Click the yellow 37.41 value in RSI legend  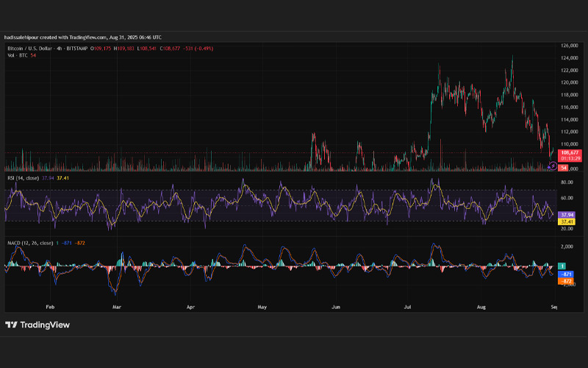click(62, 178)
